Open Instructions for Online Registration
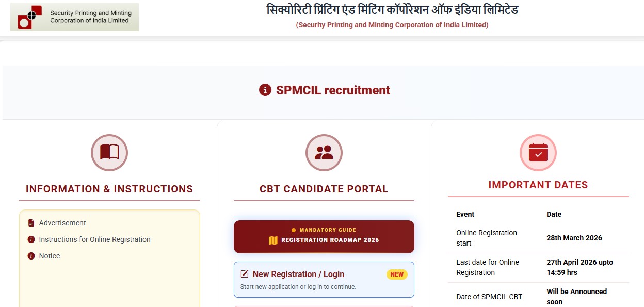The height and width of the screenshot is (307, 644). coord(94,239)
